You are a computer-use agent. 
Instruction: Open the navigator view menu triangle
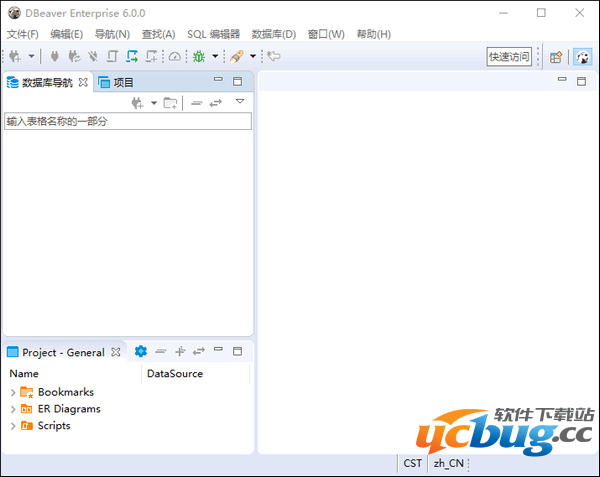(x=240, y=101)
